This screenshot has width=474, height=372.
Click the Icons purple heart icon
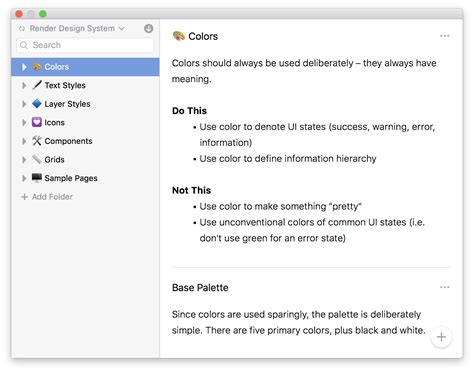37,122
